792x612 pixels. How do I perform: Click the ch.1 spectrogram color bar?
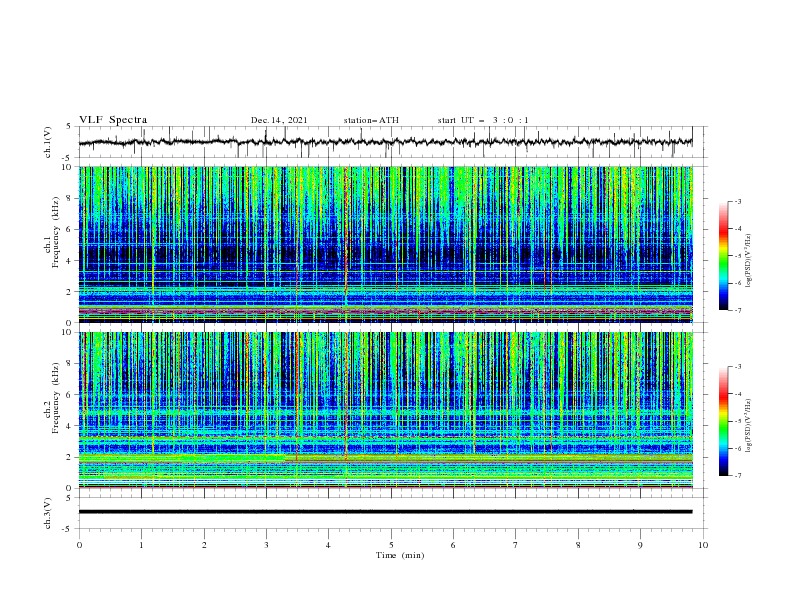pos(723,256)
